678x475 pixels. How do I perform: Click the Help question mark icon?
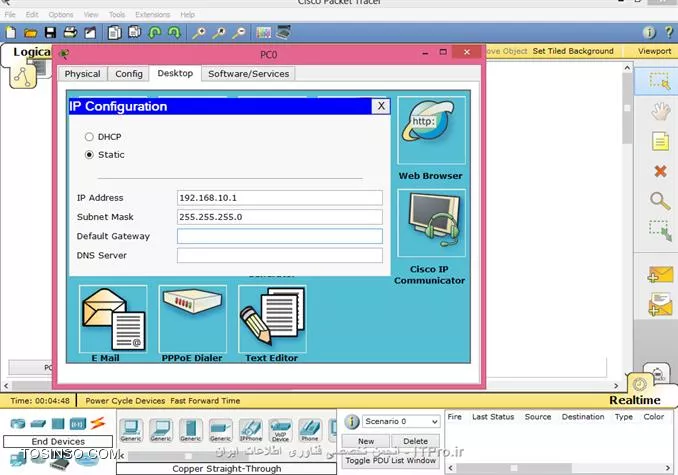click(x=668, y=32)
